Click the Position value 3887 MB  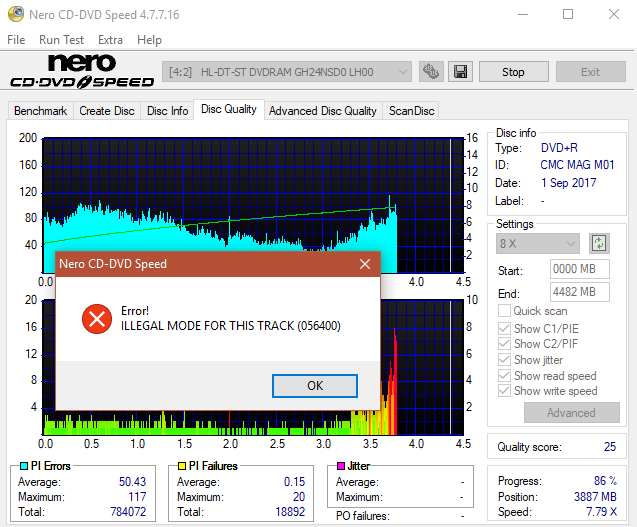point(595,497)
